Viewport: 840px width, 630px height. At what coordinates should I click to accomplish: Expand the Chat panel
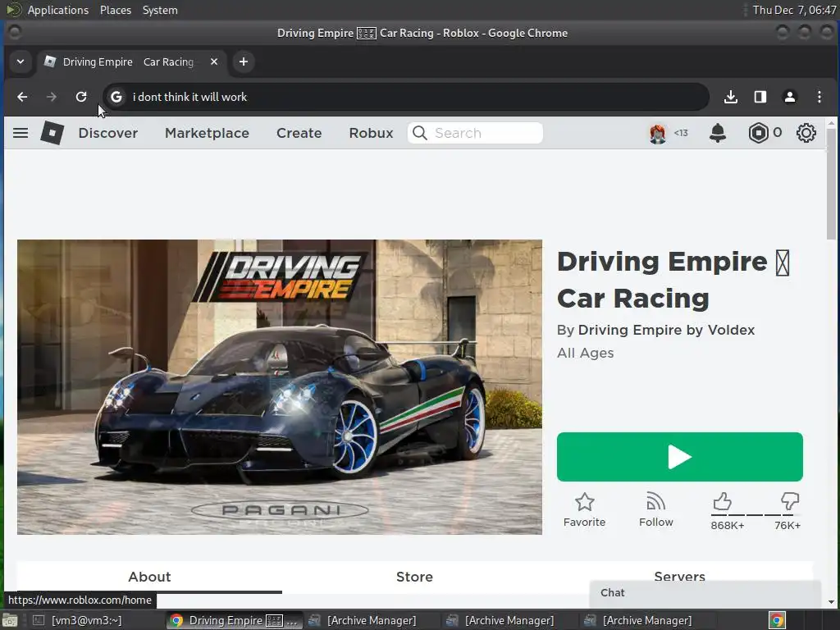705,592
